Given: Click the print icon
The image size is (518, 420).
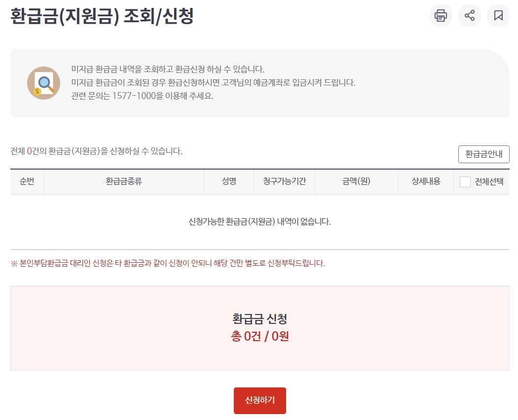Looking at the screenshot, I should tap(440, 15).
